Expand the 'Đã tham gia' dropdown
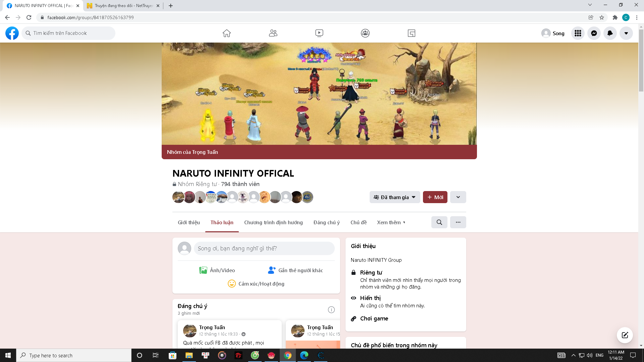 pyautogui.click(x=395, y=197)
